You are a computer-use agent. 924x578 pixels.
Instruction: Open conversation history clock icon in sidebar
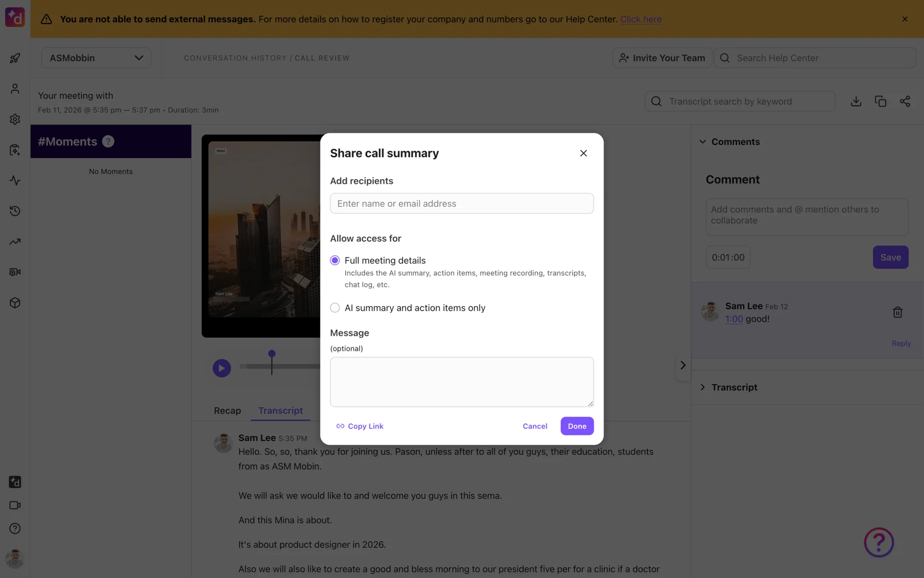[x=15, y=211]
